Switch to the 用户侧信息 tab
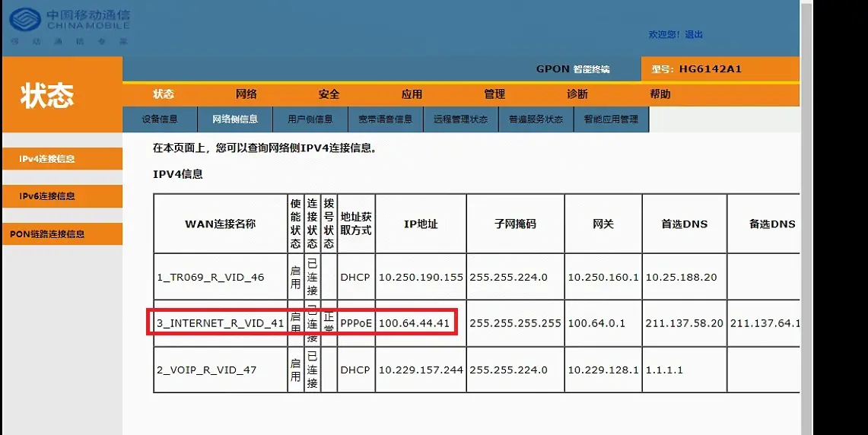Viewport: 868px width, 435px height. [310, 119]
